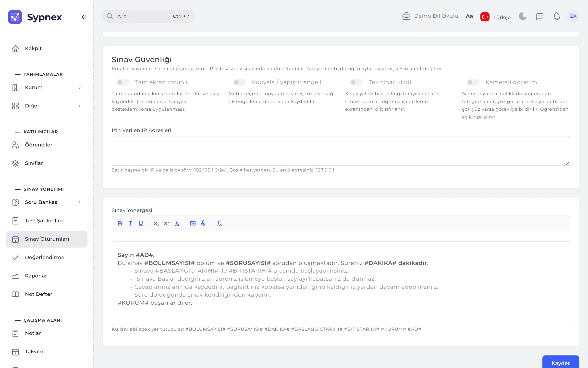Collapse the sidebar with the double-chevron icon

pos(84,17)
